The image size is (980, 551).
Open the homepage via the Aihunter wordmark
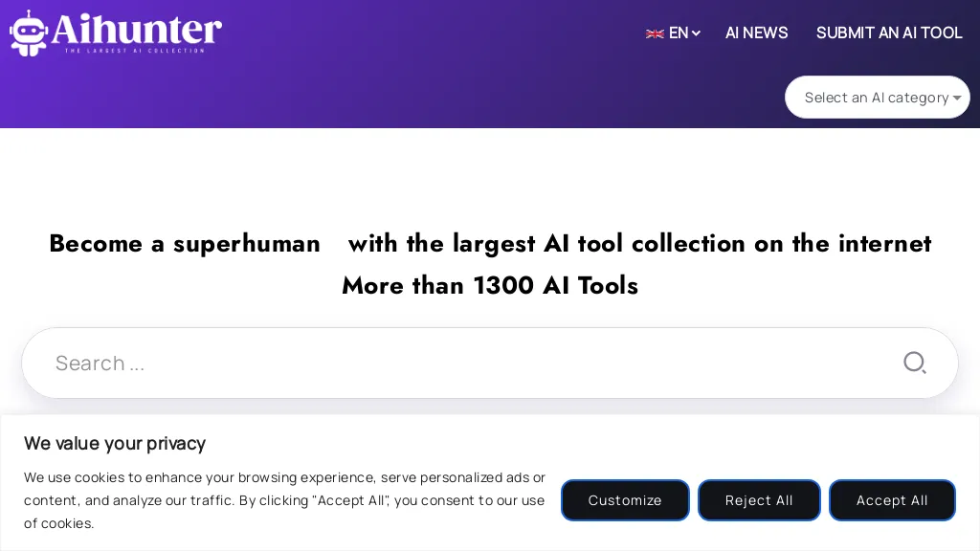click(x=139, y=29)
